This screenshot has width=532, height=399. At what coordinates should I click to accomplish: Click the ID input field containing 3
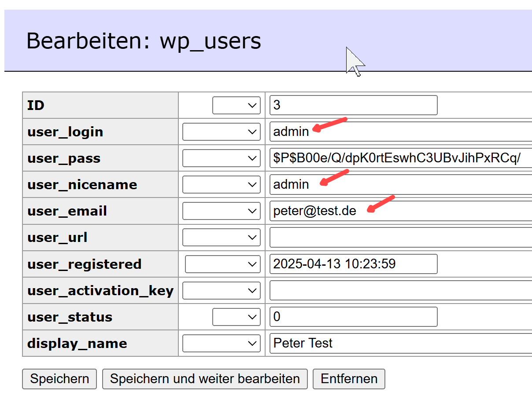tap(353, 106)
